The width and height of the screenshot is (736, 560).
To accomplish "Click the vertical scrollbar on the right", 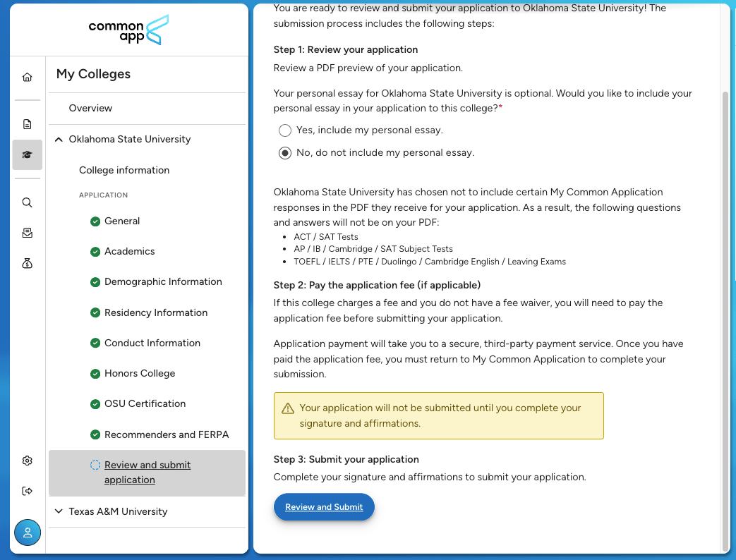I will (x=726, y=317).
